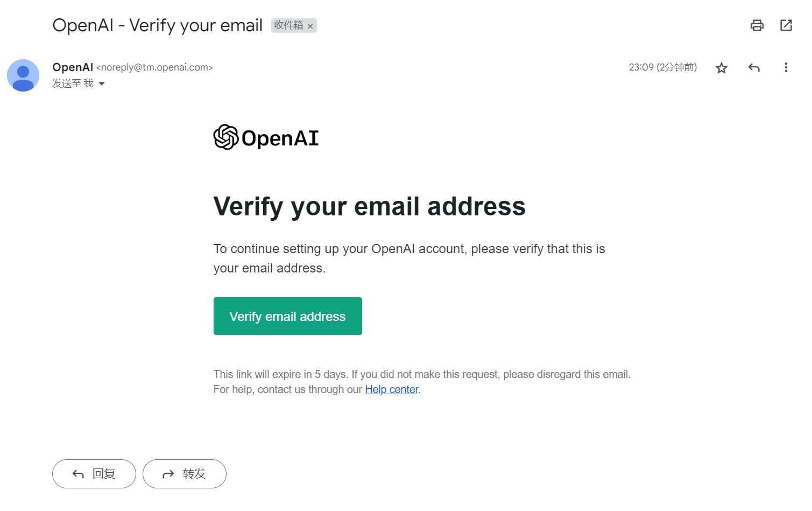Click the Verify your email address heading
Viewport: 812px width, 511px height.
(x=369, y=206)
